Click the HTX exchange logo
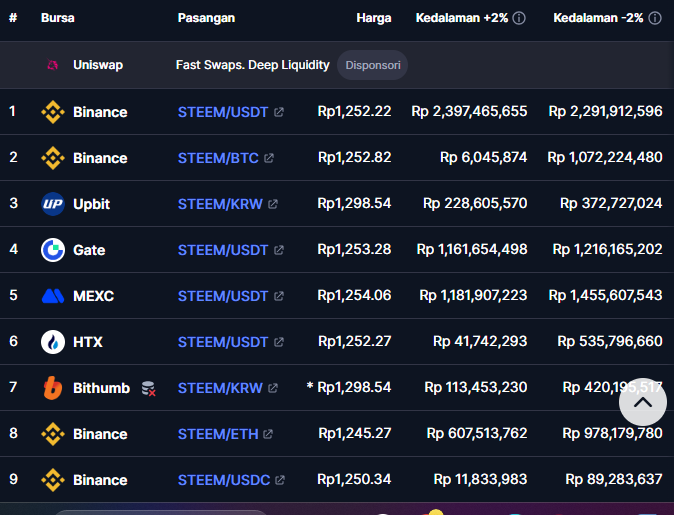This screenshot has height=515, width=674. (53, 342)
